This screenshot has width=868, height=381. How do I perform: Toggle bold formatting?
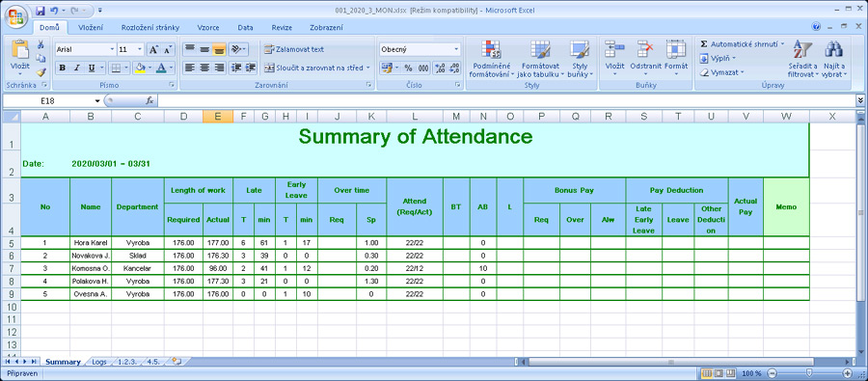(62, 68)
